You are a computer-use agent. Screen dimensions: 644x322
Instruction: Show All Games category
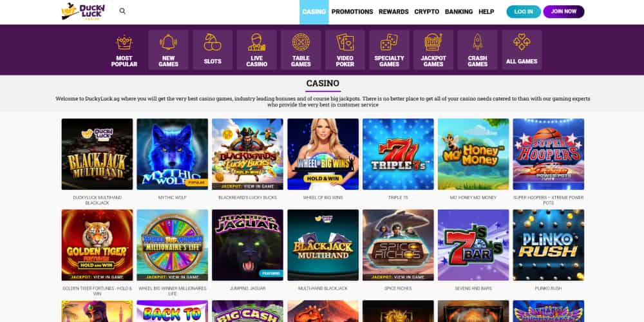[522, 50]
